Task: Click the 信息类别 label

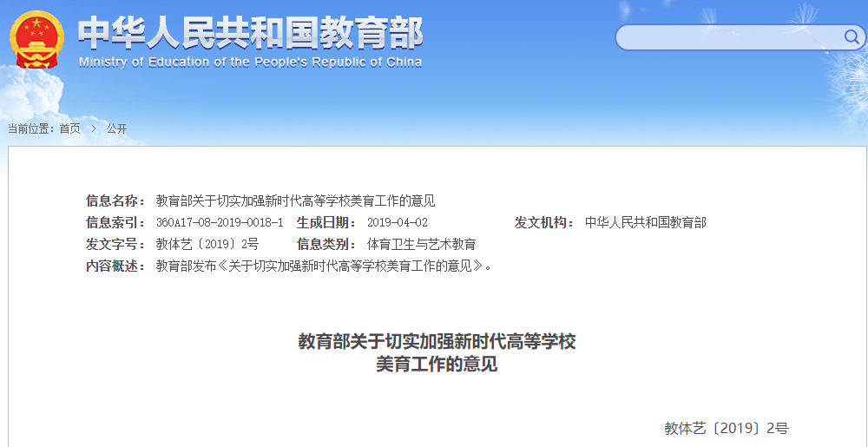Action: pos(326,245)
